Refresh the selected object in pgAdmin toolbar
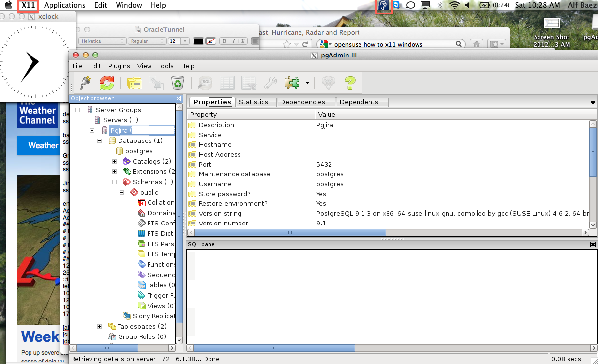The image size is (598, 364). coord(107,83)
